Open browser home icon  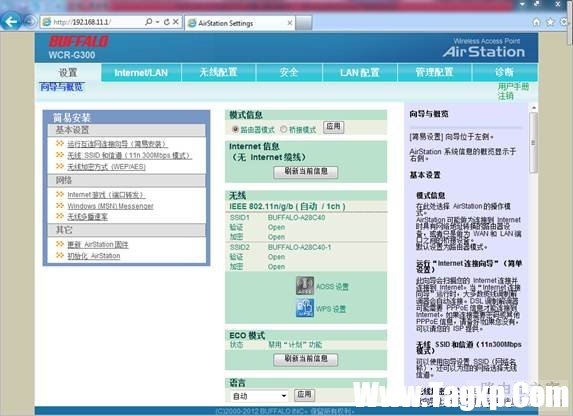536,22
